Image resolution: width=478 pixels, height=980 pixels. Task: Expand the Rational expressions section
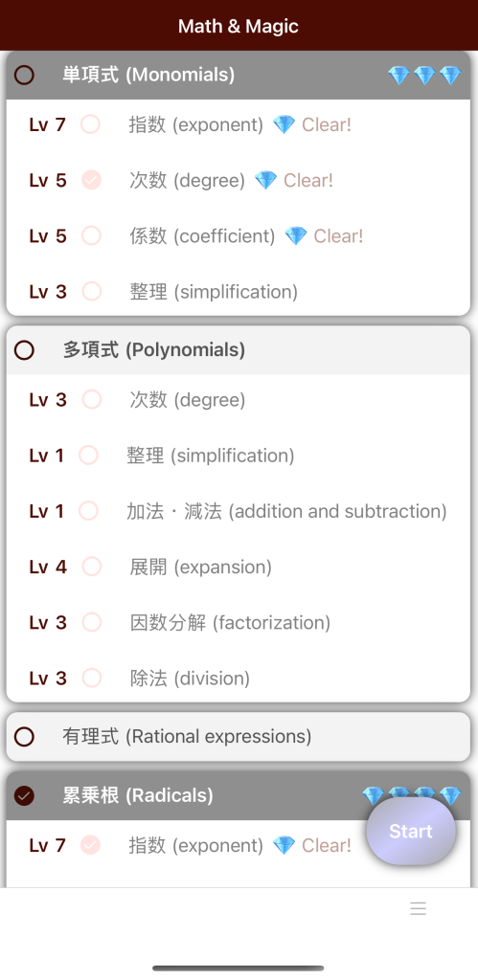point(239,737)
